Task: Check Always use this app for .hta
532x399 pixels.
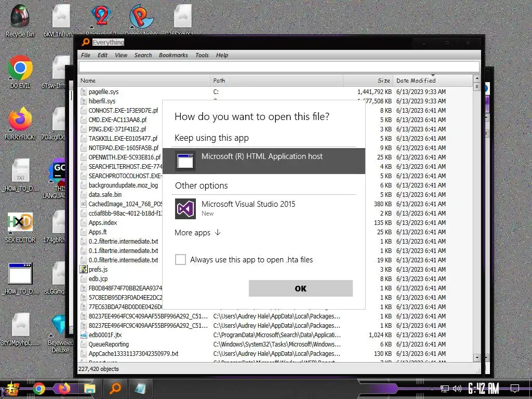Action: pos(180,260)
